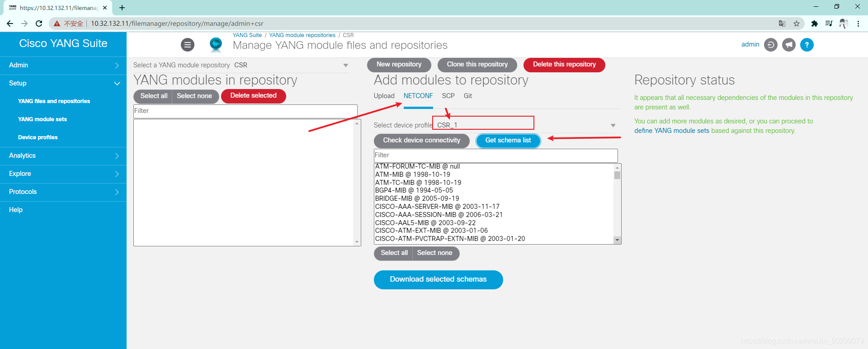Open the YANG module repository dropdown
Viewport: 868px width, 349px height.
point(292,66)
